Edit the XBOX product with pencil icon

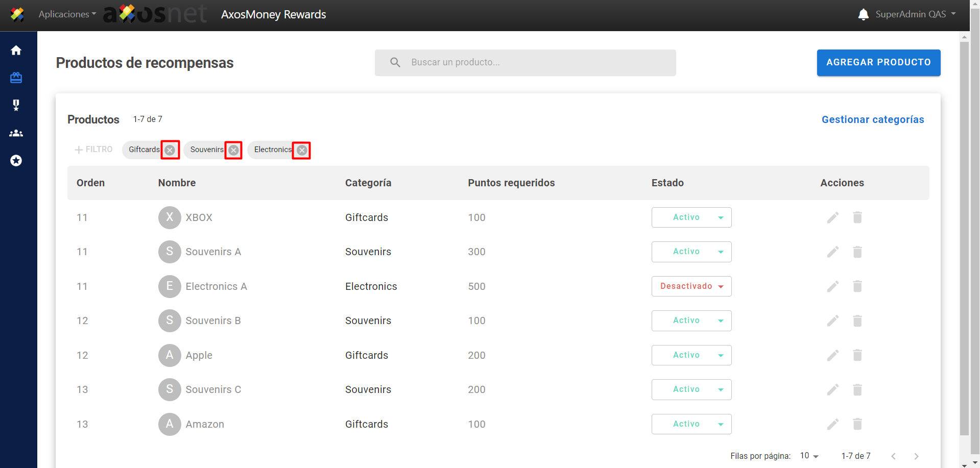click(832, 217)
